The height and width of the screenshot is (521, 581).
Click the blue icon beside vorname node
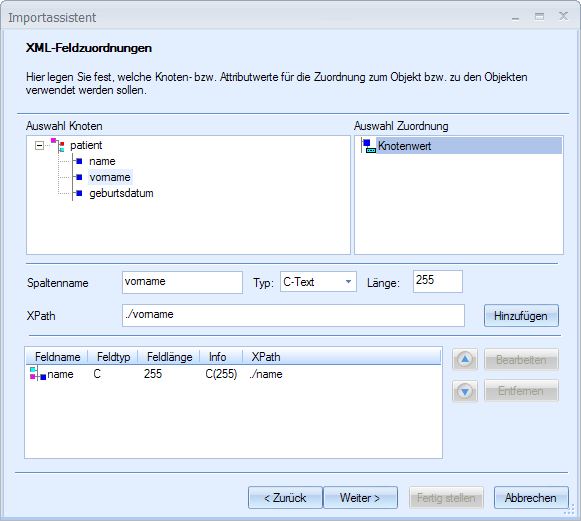pyautogui.click(x=79, y=177)
